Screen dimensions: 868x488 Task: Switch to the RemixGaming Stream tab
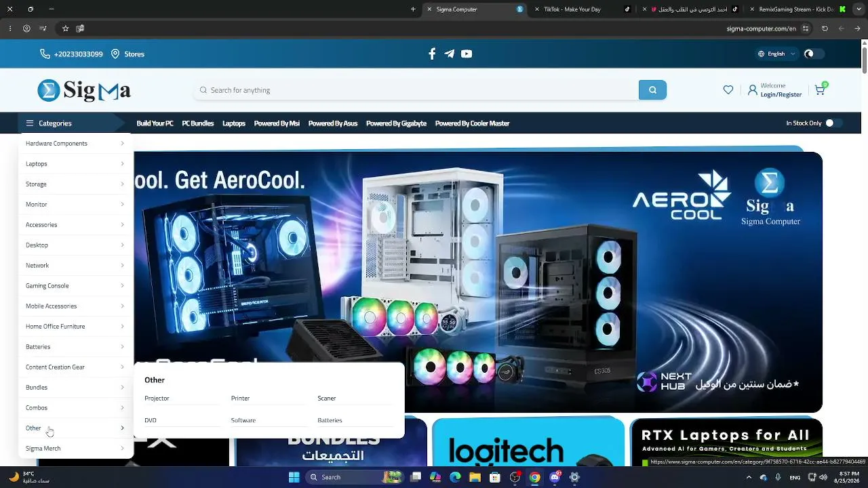[799, 9]
